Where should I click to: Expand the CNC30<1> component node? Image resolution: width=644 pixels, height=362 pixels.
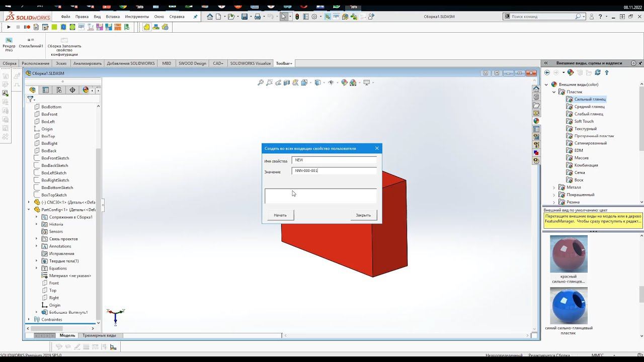(29, 202)
